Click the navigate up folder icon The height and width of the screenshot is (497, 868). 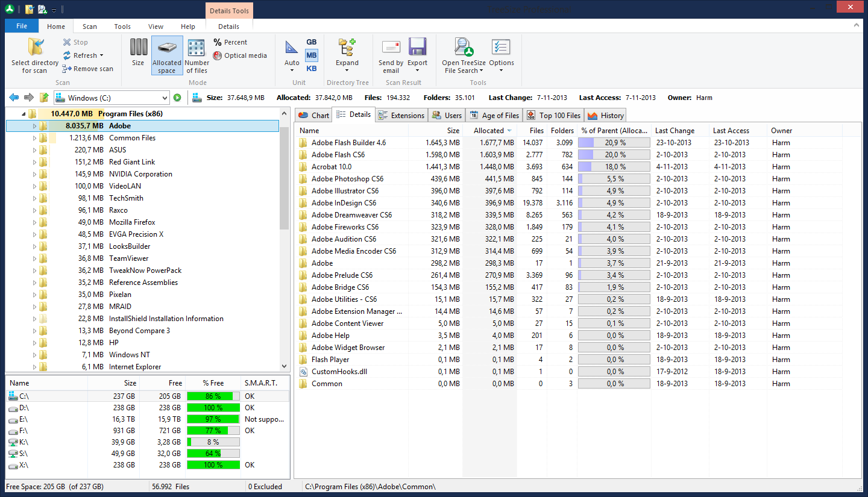tap(44, 98)
